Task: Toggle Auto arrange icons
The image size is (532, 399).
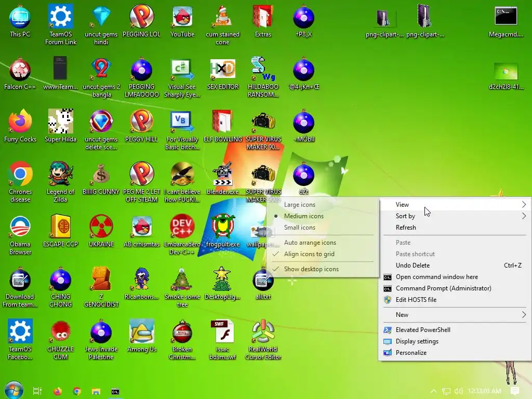Action: tap(310, 243)
